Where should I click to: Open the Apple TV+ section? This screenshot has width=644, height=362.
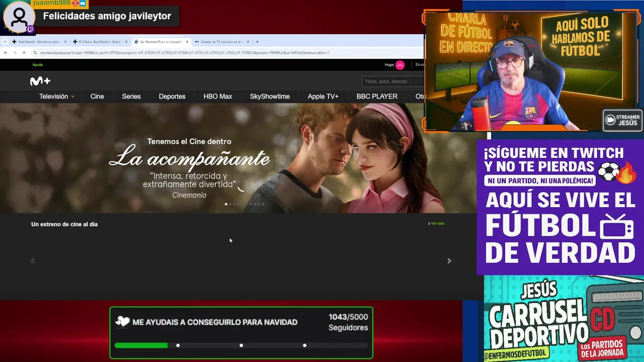tap(323, 97)
